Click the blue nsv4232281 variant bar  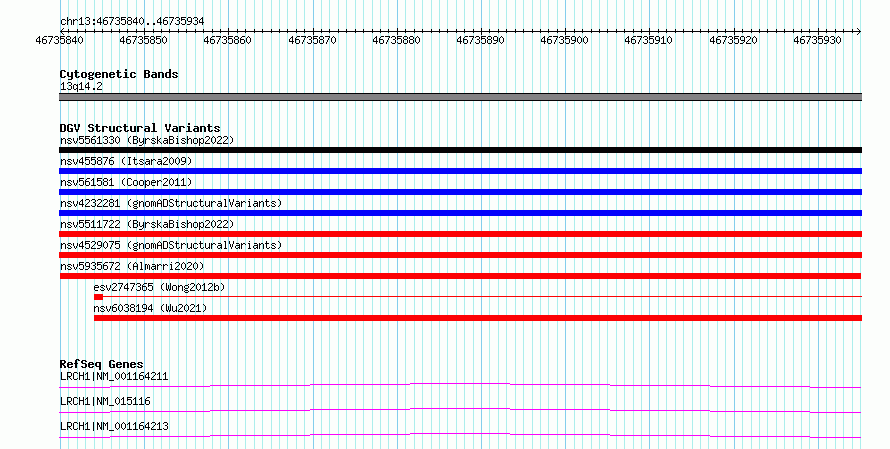(460, 213)
